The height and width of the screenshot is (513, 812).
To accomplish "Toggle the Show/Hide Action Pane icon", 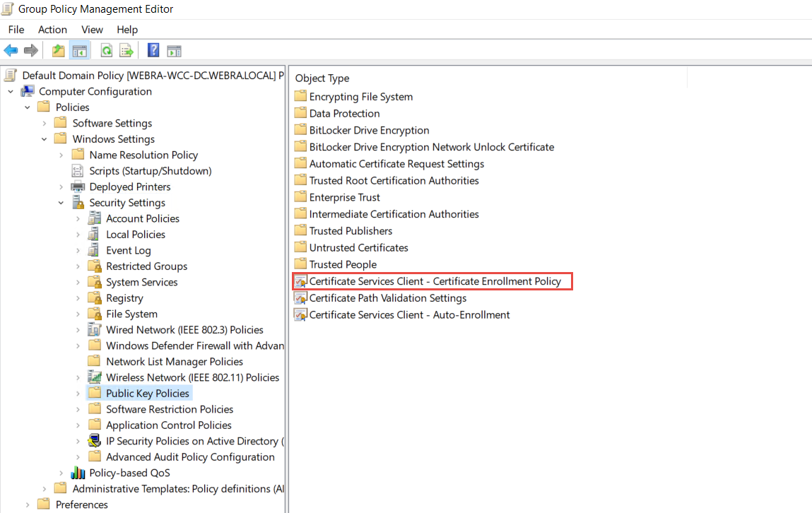I will coord(174,50).
